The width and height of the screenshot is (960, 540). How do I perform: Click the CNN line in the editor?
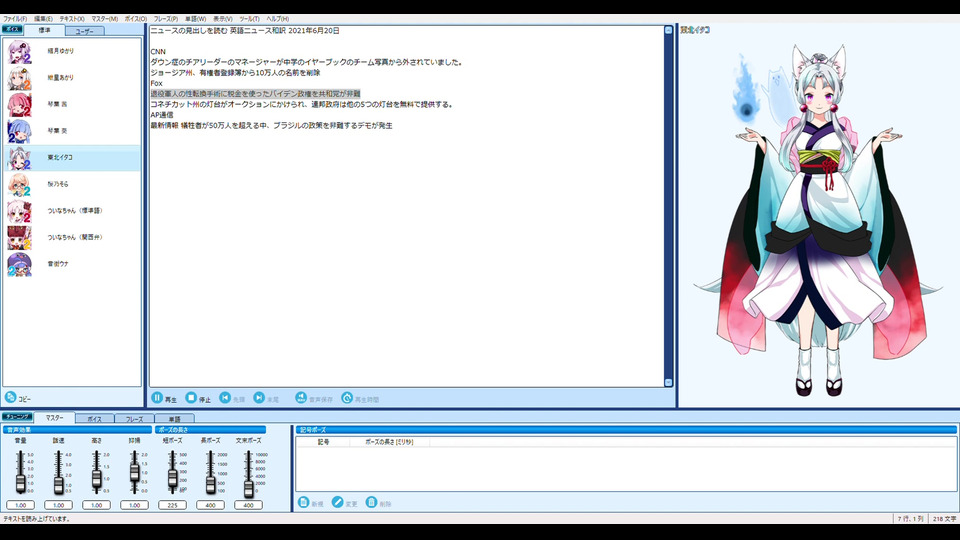158,52
